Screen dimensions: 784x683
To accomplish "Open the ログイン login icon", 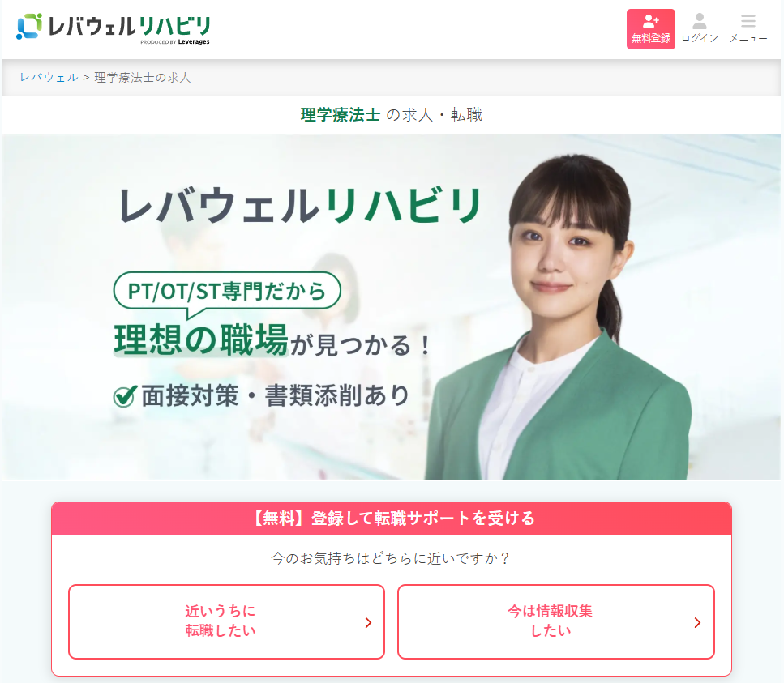I will [x=700, y=28].
